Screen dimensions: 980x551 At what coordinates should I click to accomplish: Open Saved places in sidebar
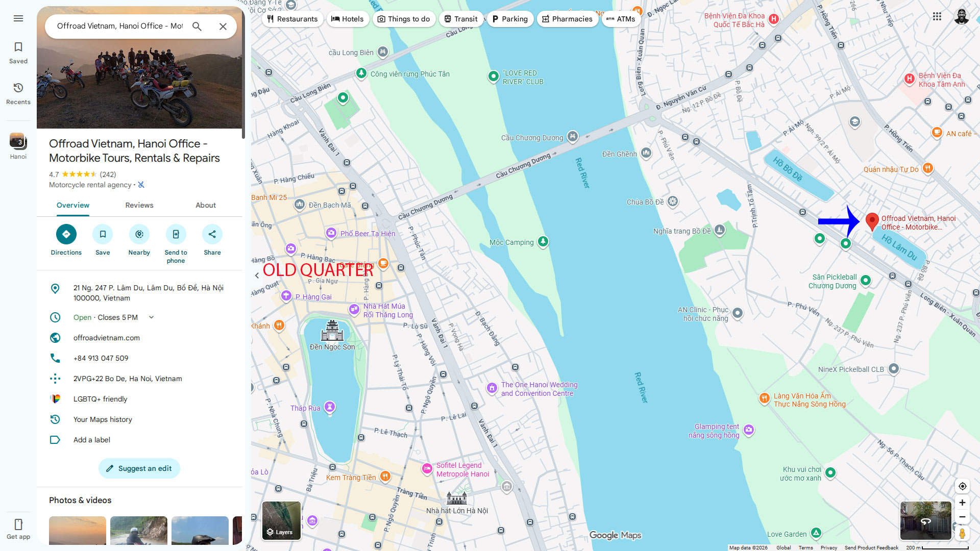pyautogui.click(x=18, y=53)
